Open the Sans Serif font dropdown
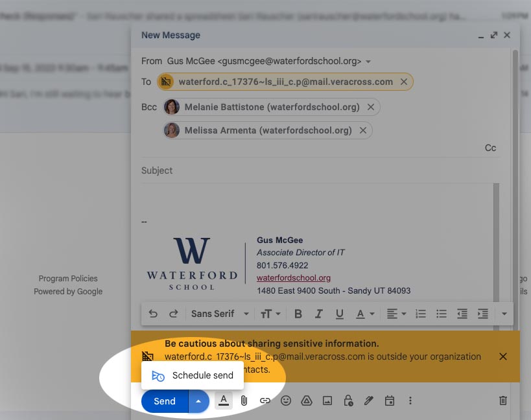 [219, 314]
